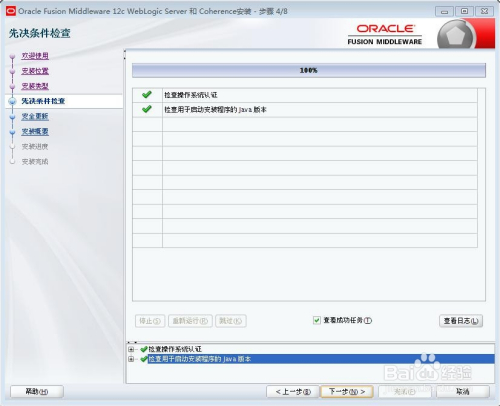Image resolution: width=500 pixels, height=406 pixels.
Task: Go to the 安装位置 step
Action: click(x=35, y=71)
